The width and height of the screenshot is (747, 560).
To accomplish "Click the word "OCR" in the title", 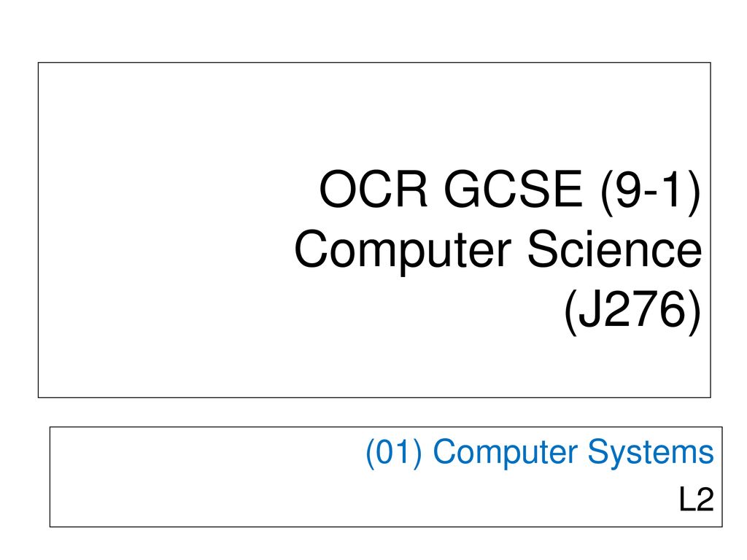I will pos(373,189).
